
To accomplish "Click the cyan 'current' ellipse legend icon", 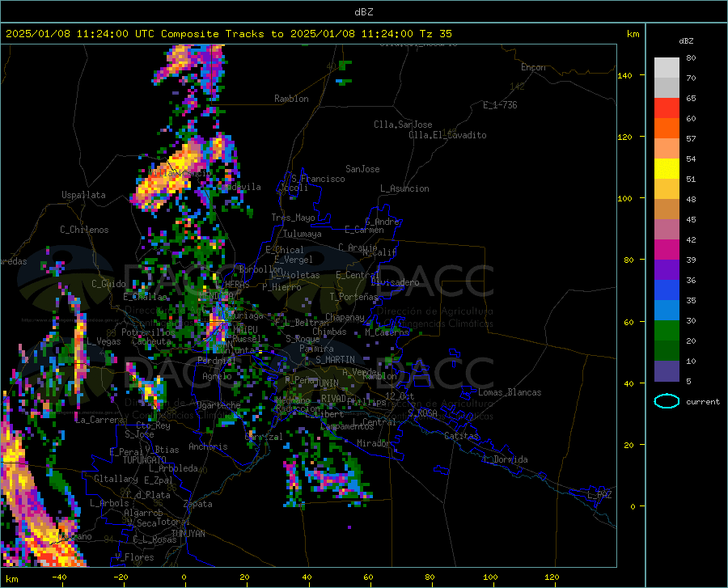I will tap(667, 401).
